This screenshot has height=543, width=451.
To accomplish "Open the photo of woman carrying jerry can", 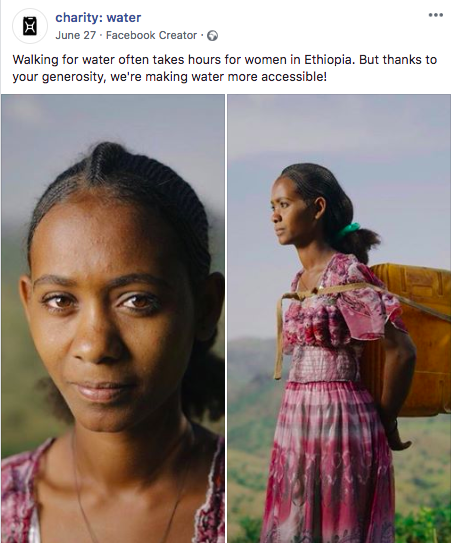I will pyautogui.click(x=339, y=319).
